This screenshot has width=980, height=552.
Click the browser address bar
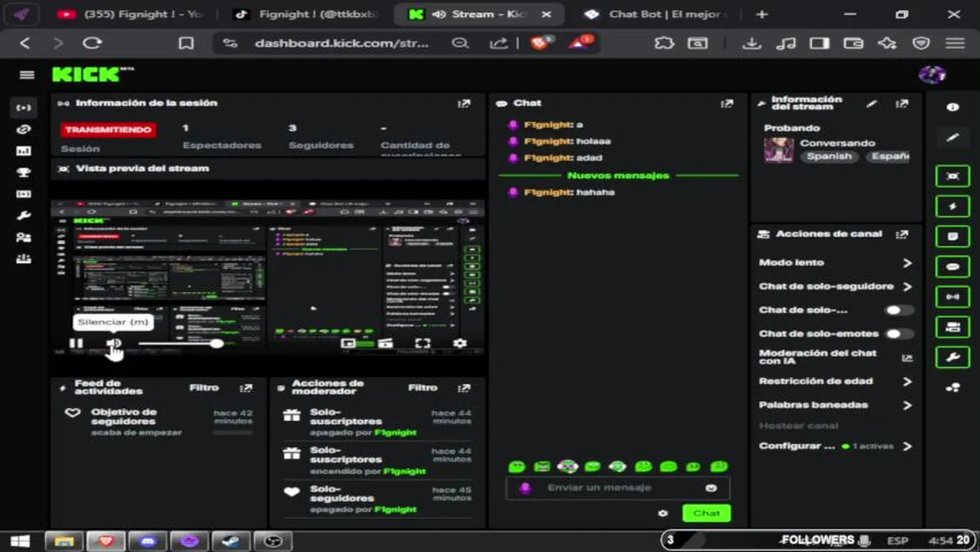click(343, 44)
